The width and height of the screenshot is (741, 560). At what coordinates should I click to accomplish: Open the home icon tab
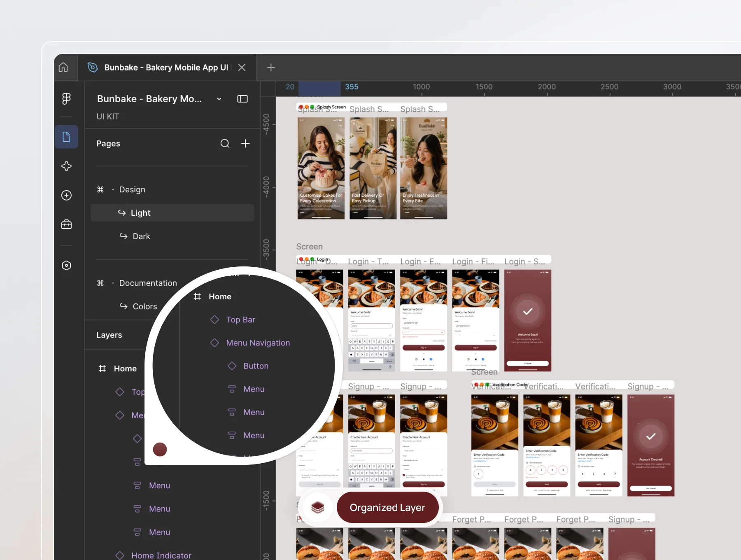[x=63, y=67]
